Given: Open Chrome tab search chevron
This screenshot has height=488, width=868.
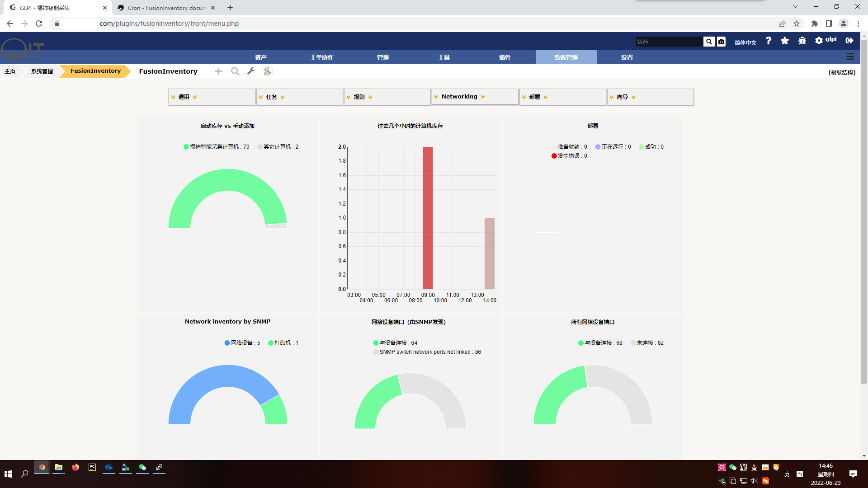Looking at the screenshot, I should tap(795, 7).
